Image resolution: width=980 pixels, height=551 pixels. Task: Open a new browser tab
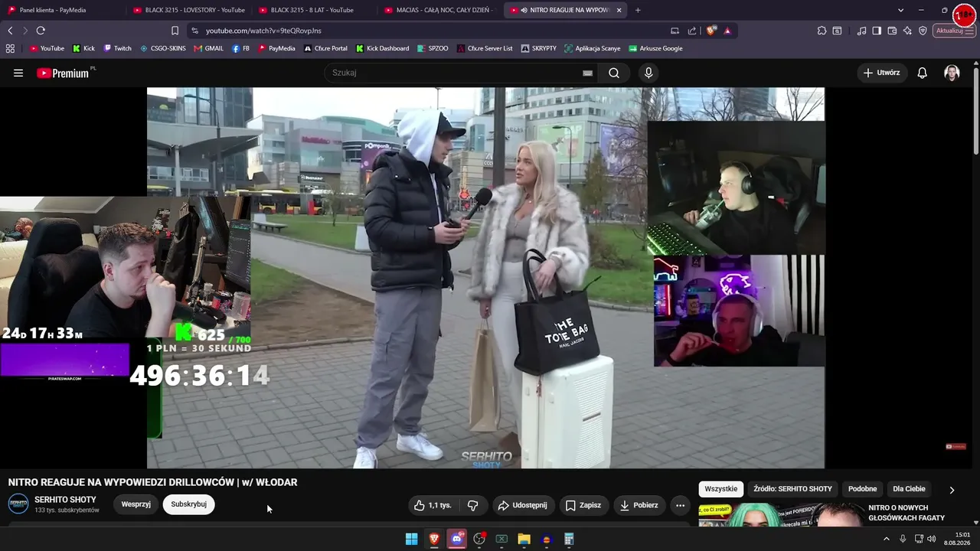click(638, 10)
